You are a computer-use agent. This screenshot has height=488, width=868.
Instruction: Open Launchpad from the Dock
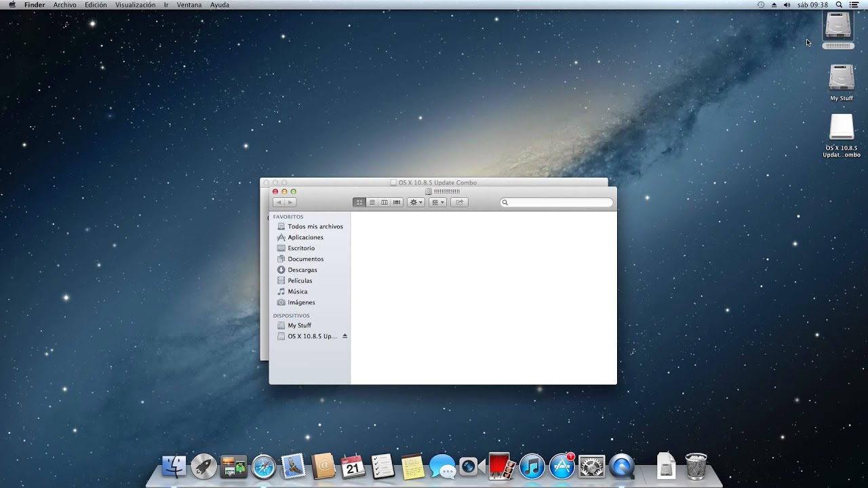(x=204, y=466)
